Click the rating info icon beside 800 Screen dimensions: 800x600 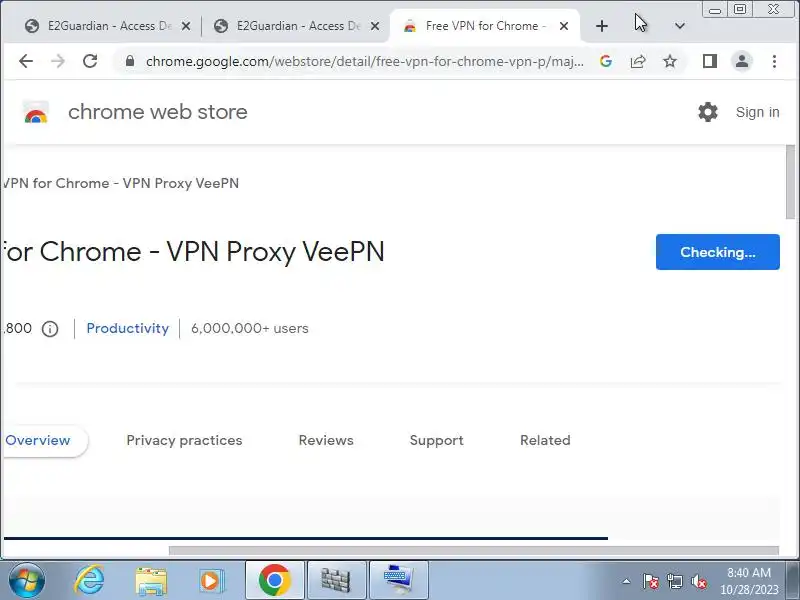pyautogui.click(x=50, y=329)
